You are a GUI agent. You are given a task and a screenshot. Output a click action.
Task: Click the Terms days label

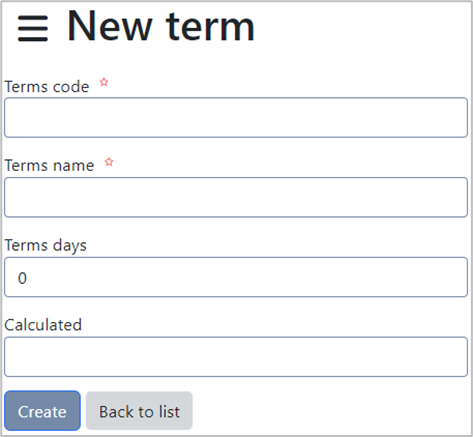(45, 246)
